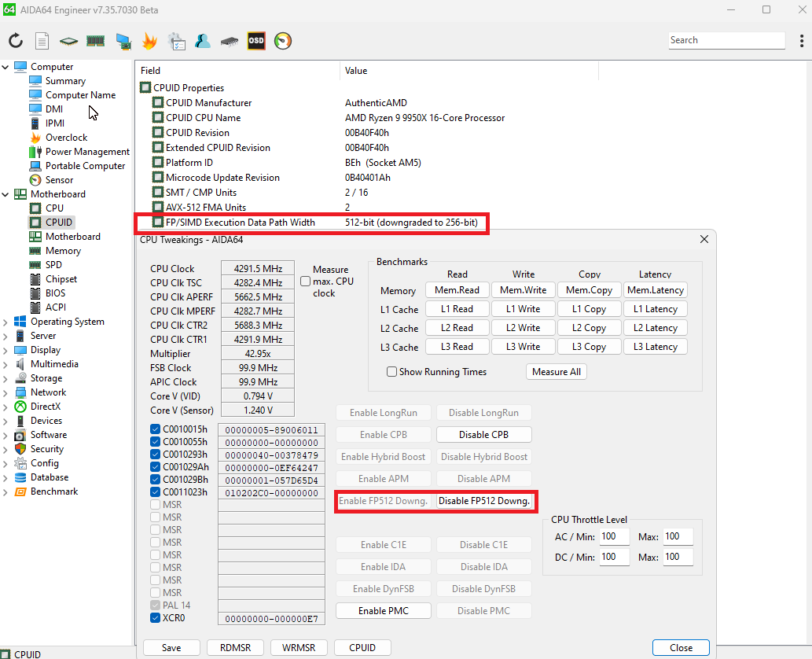Close the CPU Tweakings dialog with X

pyautogui.click(x=704, y=239)
